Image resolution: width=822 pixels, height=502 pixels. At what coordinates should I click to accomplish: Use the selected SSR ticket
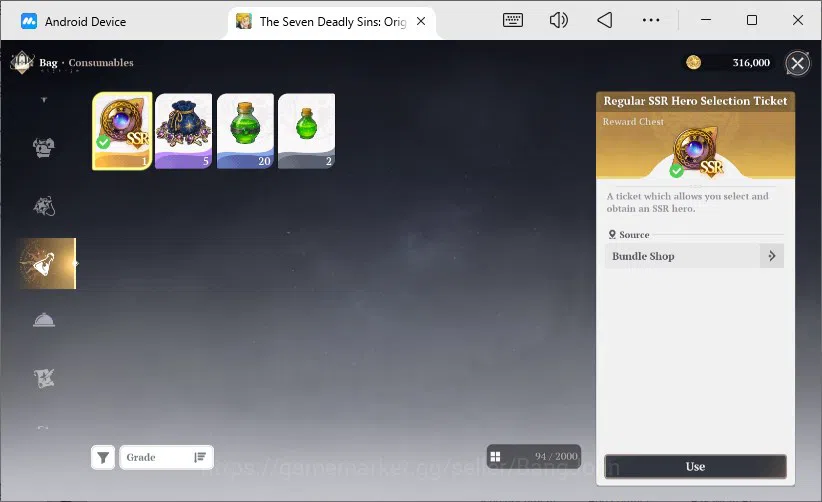695,466
